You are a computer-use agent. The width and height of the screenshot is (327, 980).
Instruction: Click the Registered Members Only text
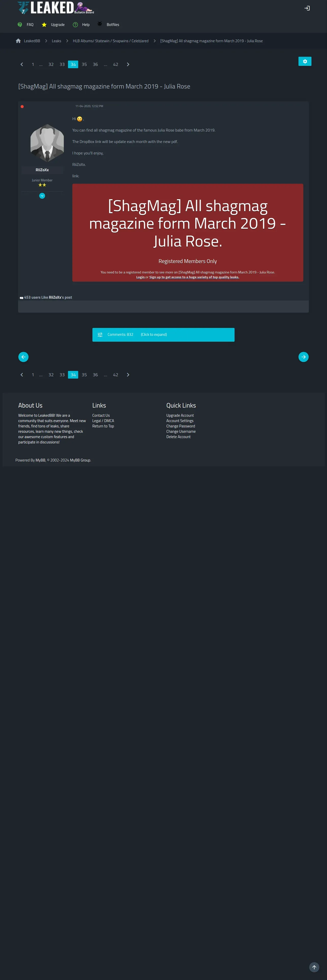point(188,261)
